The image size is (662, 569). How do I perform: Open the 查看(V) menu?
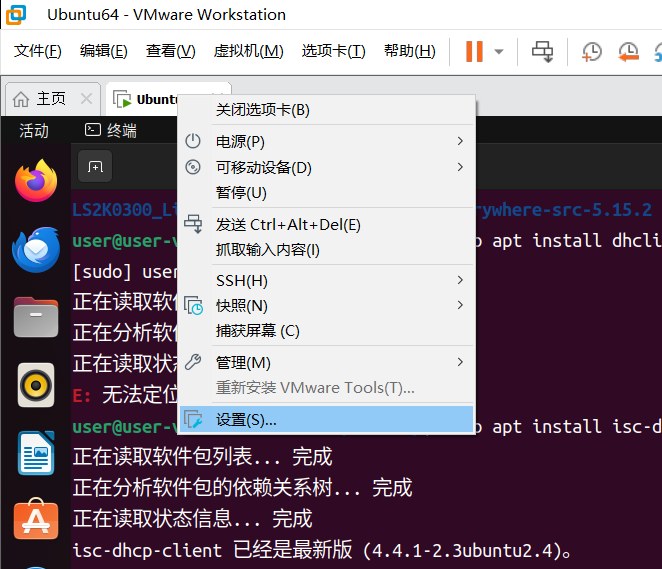(171, 51)
